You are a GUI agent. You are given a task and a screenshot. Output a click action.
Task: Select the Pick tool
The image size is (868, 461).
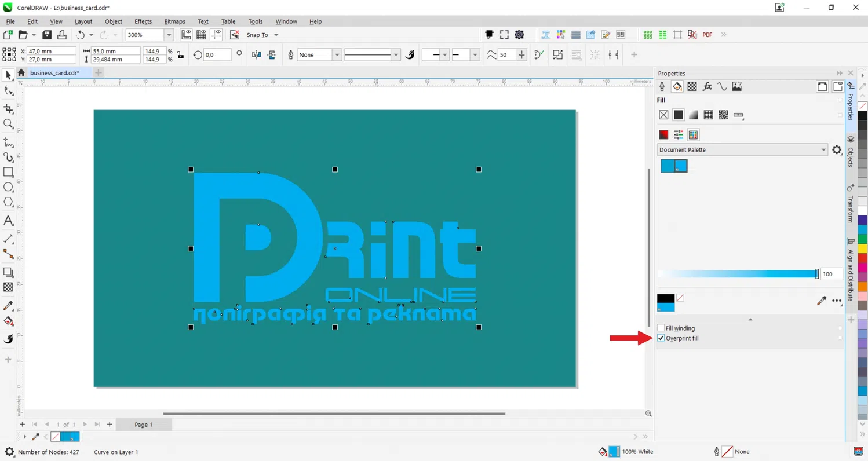pos(8,75)
